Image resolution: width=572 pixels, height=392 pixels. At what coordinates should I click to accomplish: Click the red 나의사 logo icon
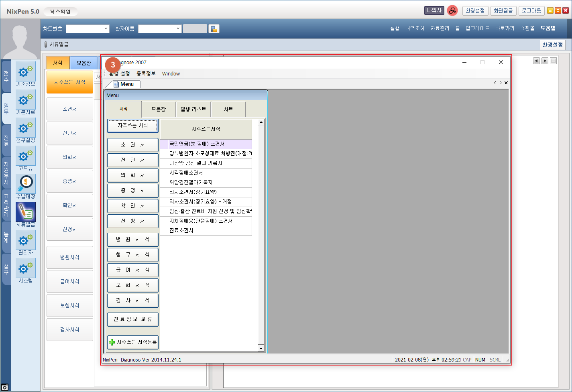452,11
